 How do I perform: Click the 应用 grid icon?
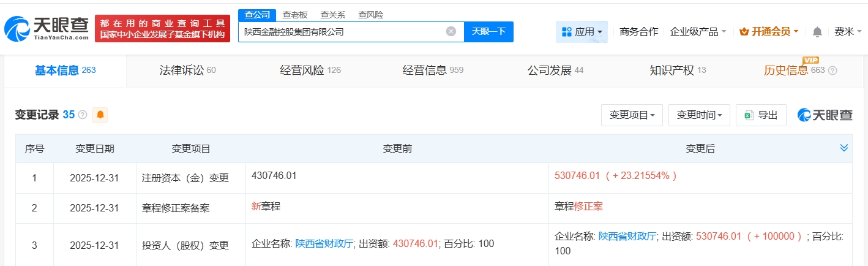point(566,31)
